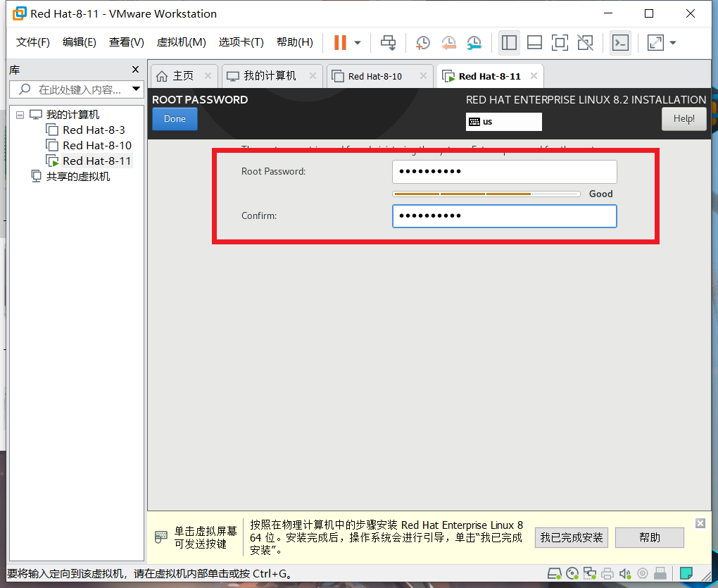Open the 文件(F) menu
This screenshot has width=718, height=588.
pyautogui.click(x=32, y=42)
